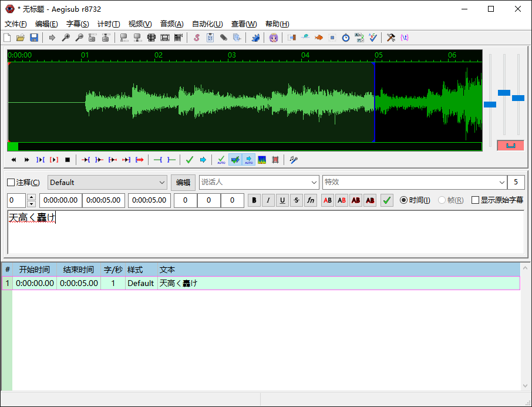Image resolution: width=532 pixels, height=407 pixels.
Task: Click the 编辑 style edit button
Action: point(183,183)
